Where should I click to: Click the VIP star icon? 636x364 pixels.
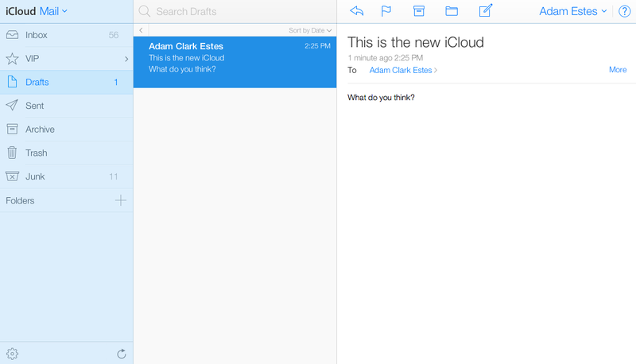tap(12, 59)
